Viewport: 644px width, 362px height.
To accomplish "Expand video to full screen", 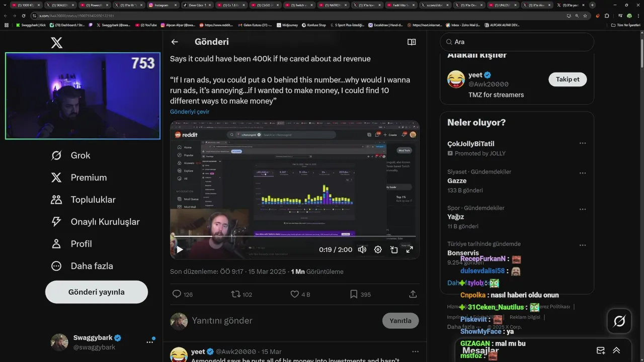I will point(410,249).
